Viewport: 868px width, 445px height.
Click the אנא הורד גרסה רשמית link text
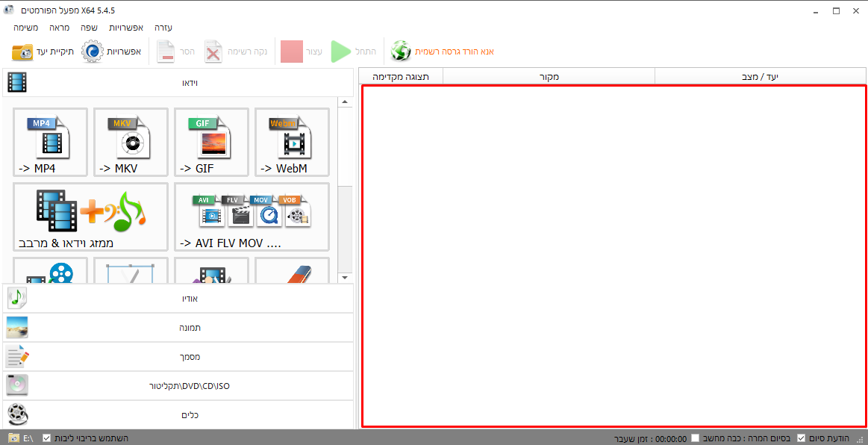click(x=455, y=52)
